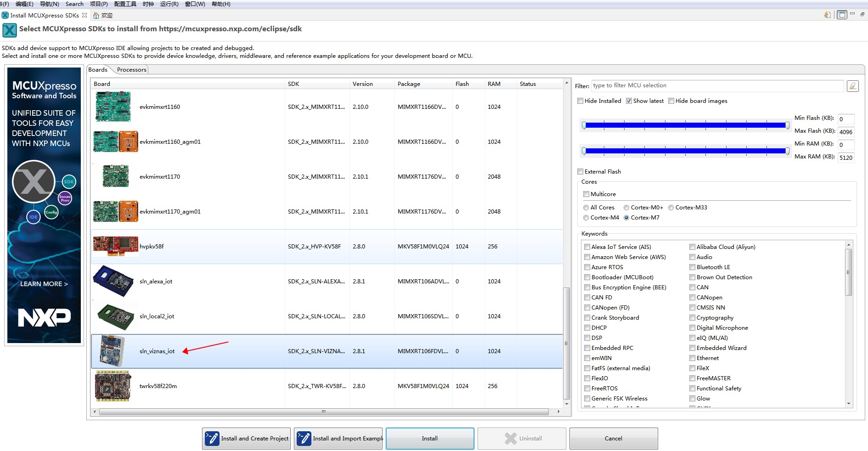Click the Config bubble in banner
This screenshot has height=451, width=868.
pyautogui.click(x=51, y=212)
